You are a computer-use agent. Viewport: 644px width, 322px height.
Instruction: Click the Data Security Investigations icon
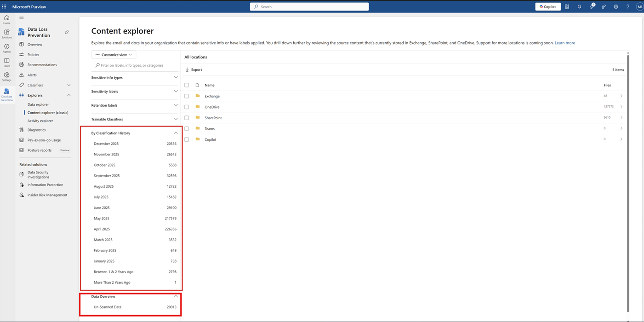click(22, 174)
